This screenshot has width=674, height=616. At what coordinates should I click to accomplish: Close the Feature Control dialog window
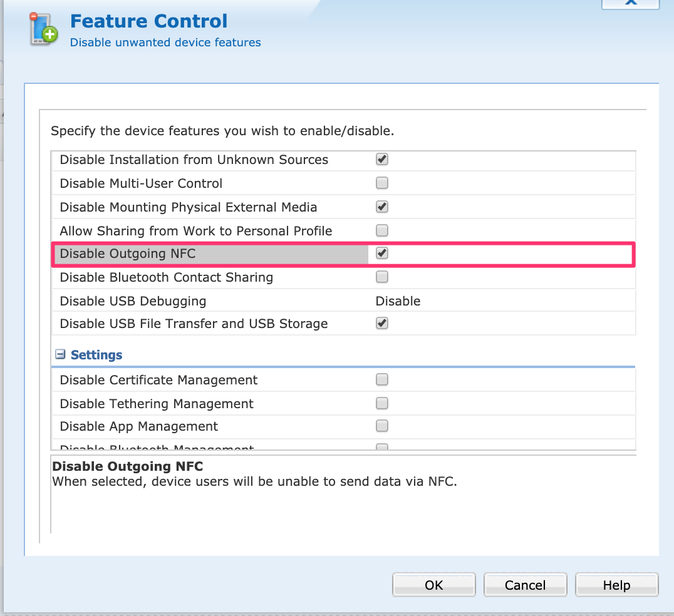click(x=630, y=3)
